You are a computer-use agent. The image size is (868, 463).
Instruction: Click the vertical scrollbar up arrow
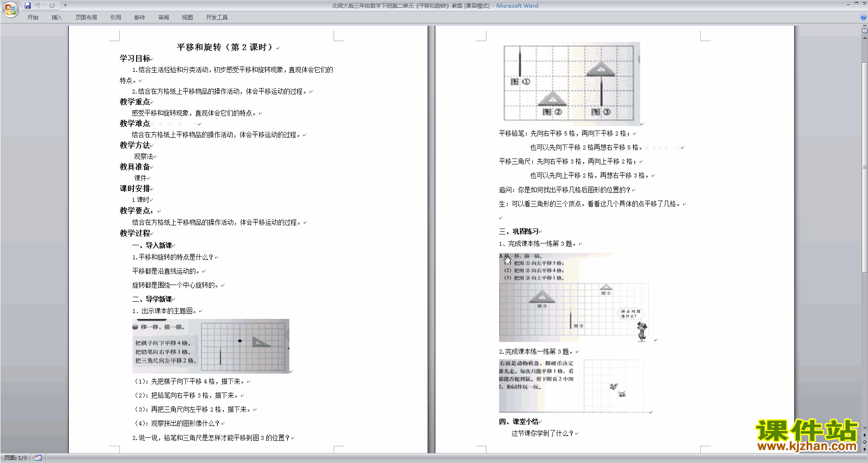865,38
